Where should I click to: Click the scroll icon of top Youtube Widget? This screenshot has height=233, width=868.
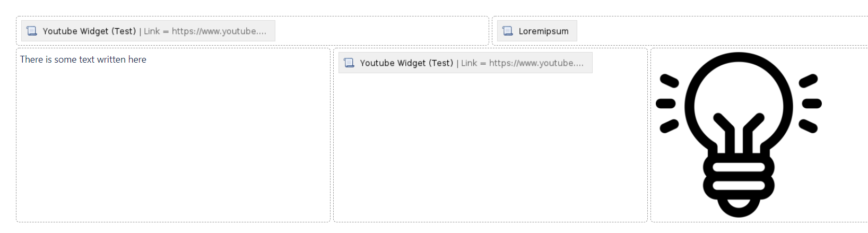click(x=32, y=31)
